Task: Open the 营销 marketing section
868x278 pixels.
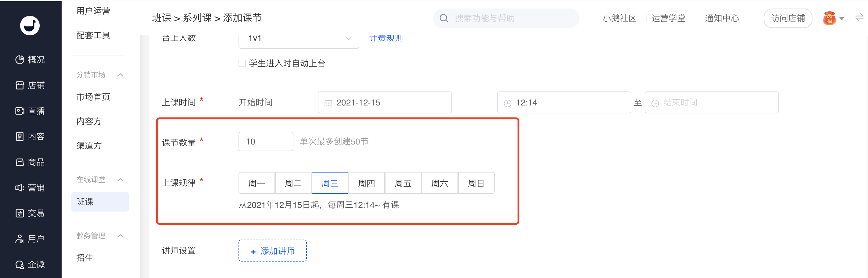Action: coord(30,188)
